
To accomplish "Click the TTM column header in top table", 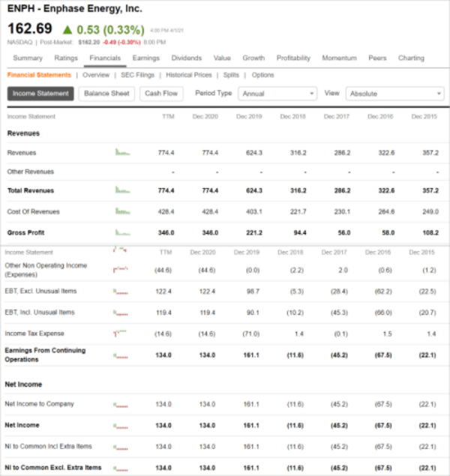I will [x=168, y=116].
